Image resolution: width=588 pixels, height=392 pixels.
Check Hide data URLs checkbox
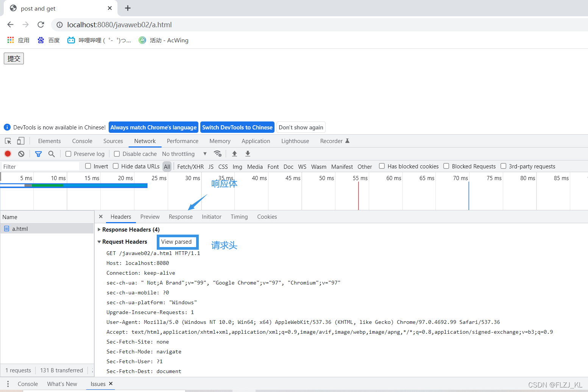coord(116,166)
